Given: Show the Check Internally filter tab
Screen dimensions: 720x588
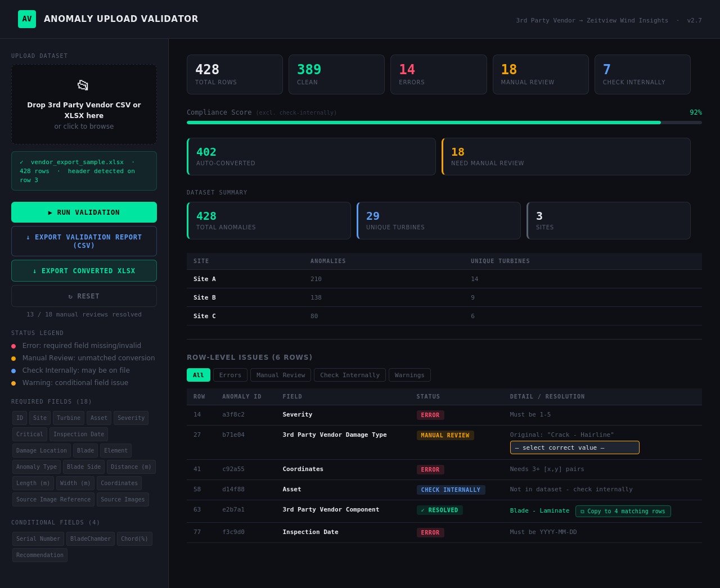Looking at the screenshot, I should pyautogui.click(x=350, y=375).
